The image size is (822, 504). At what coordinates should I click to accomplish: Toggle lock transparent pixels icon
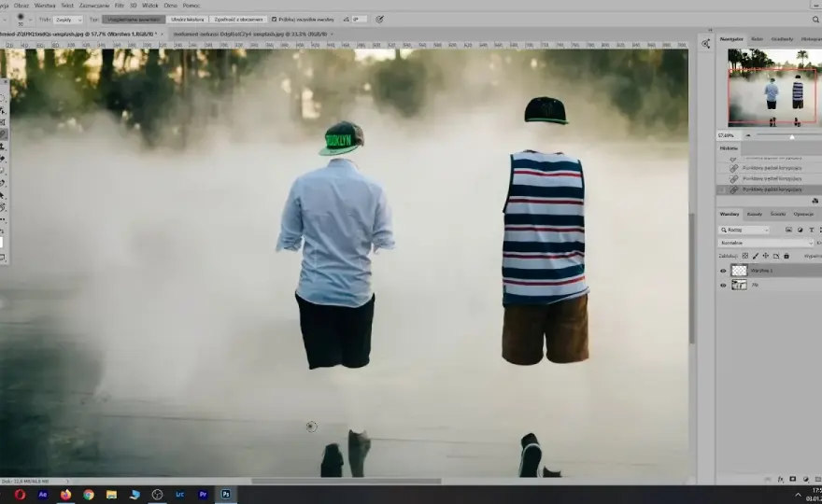click(x=745, y=256)
